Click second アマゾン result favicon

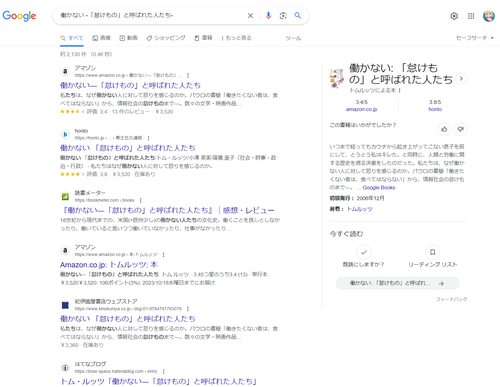[65, 250]
